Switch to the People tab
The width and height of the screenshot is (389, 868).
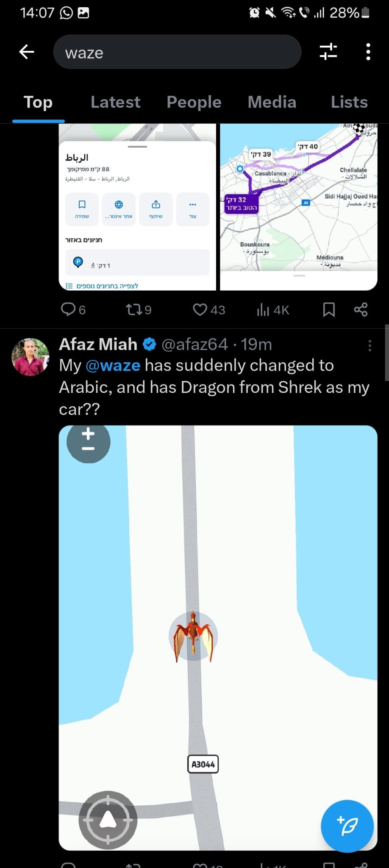pyautogui.click(x=194, y=102)
